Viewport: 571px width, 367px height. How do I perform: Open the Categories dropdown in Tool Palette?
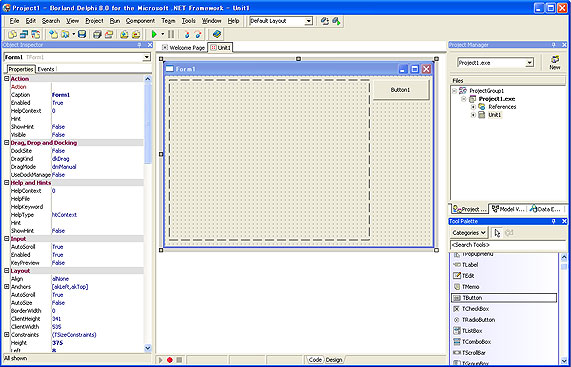coord(469,233)
